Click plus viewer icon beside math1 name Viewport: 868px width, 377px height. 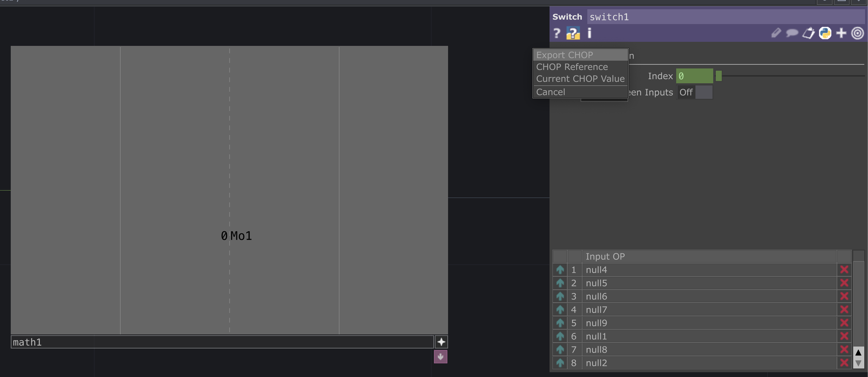click(441, 342)
